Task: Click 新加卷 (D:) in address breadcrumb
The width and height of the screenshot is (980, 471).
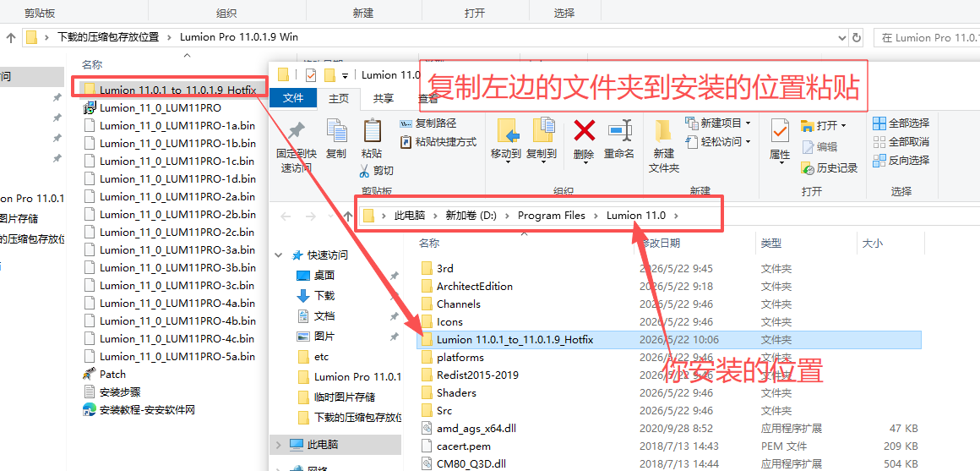Action: coord(471,215)
